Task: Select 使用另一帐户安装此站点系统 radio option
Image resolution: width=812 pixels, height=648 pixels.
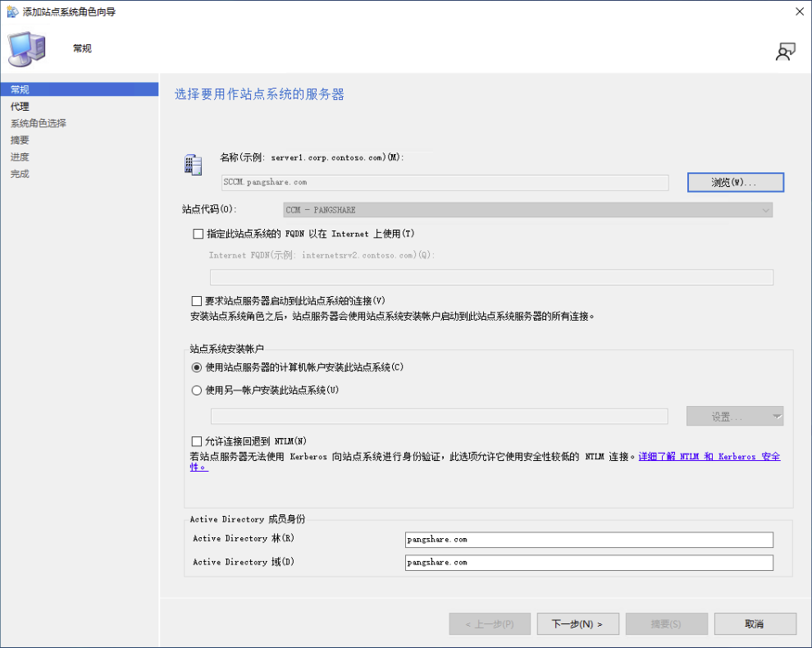Action: click(x=197, y=390)
